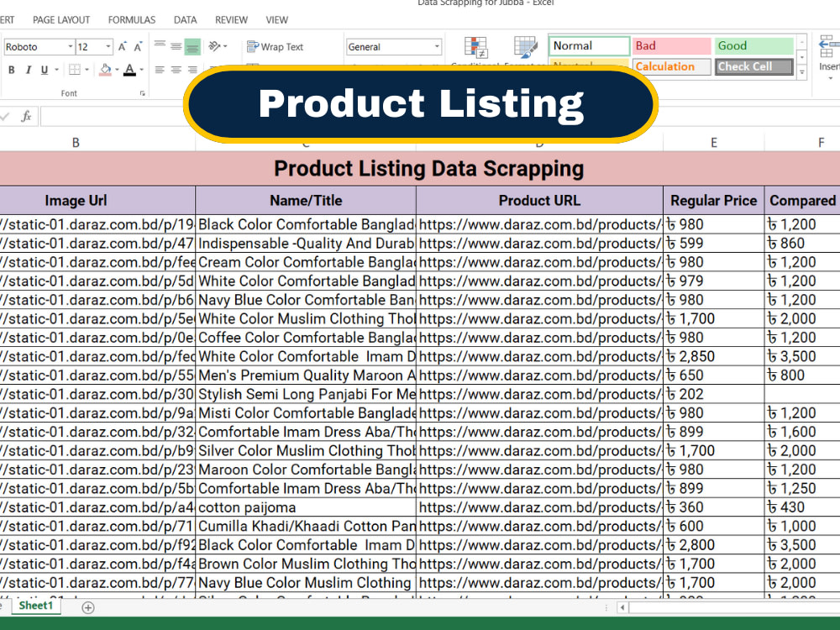Screen dimensions: 840x630
Task: Select the 'cotton paijoma' cell
Action: pos(306,507)
